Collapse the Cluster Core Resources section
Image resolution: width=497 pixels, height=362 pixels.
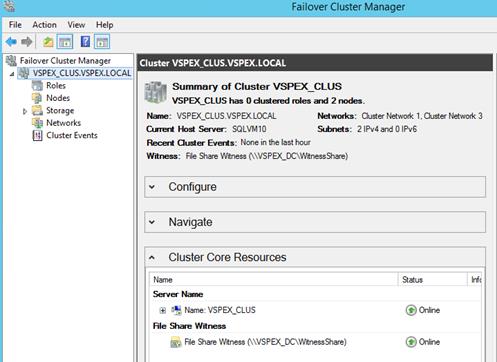point(152,257)
